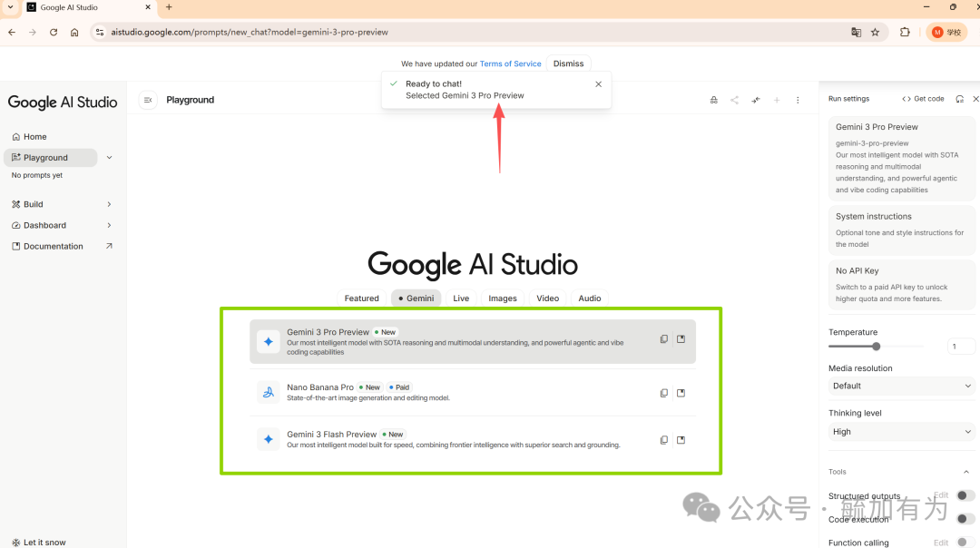Image resolution: width=980 pixels, height=548 pixels.
Task: Open the Media resolution dropdown
Action: (901, 386)
